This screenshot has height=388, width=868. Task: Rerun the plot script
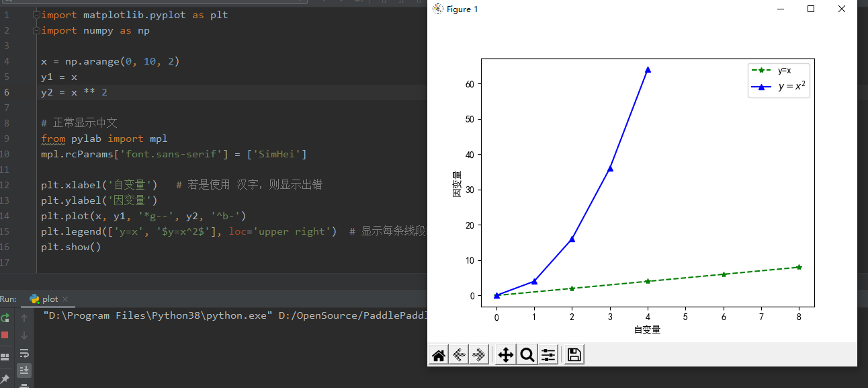[5, 317]
